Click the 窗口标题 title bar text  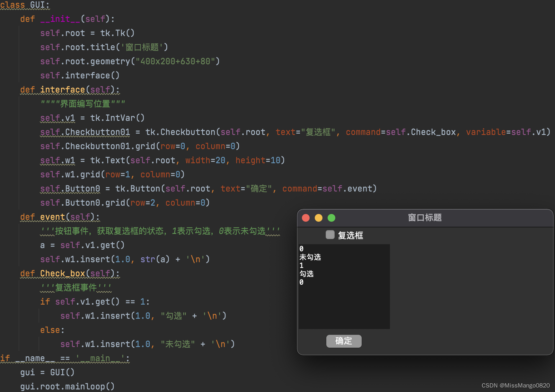(425, 218)
